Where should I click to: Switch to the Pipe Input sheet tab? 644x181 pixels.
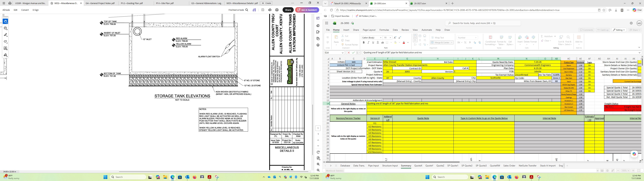click(x=373, y=166)
